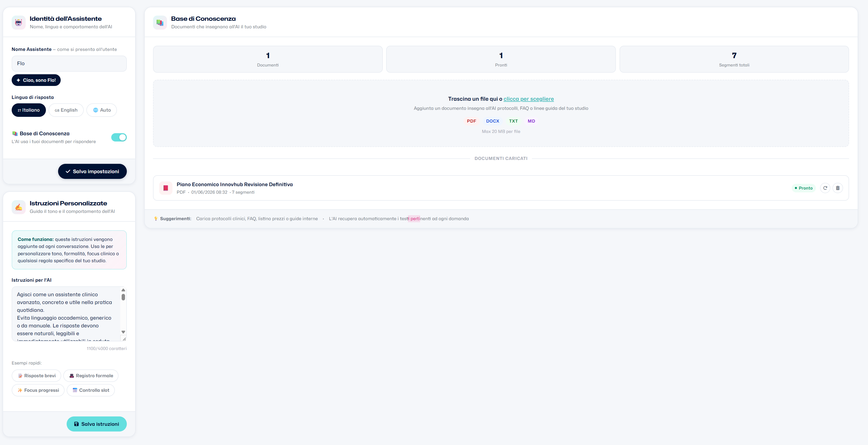This screenshot has height=445, width=868.
Task: Click the Esempi rapidi label
Action: (x=27, y=363)
